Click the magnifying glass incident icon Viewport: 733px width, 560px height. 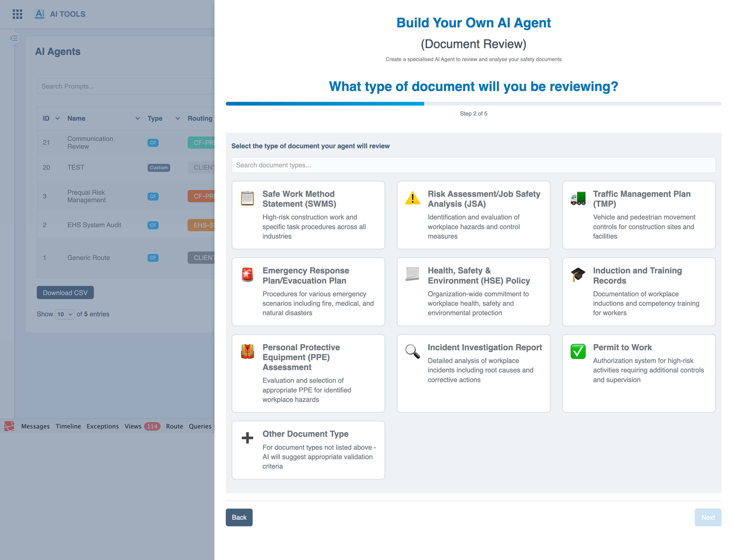click(x=412, y=351)
